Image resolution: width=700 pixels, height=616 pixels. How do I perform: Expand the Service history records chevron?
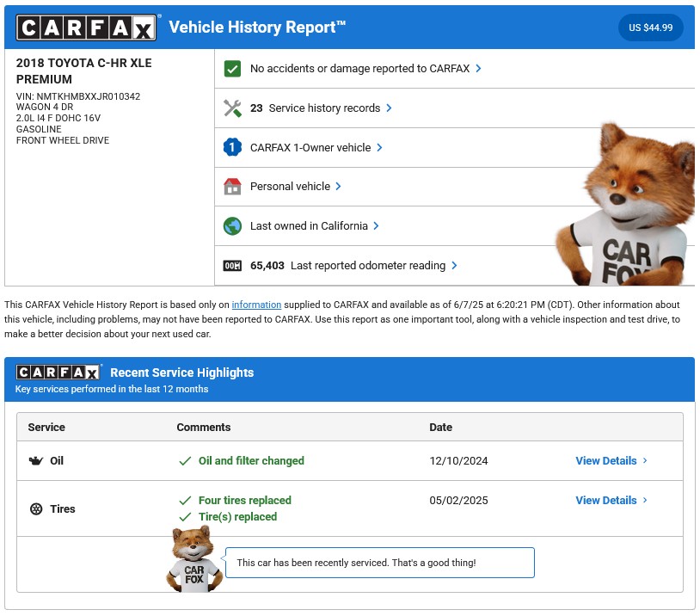(389, 108)
